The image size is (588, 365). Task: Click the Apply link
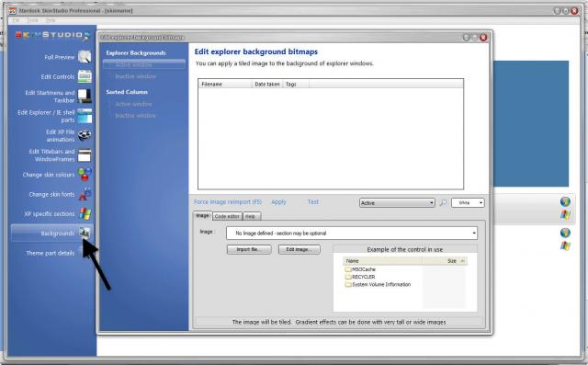tap(278, 202)
